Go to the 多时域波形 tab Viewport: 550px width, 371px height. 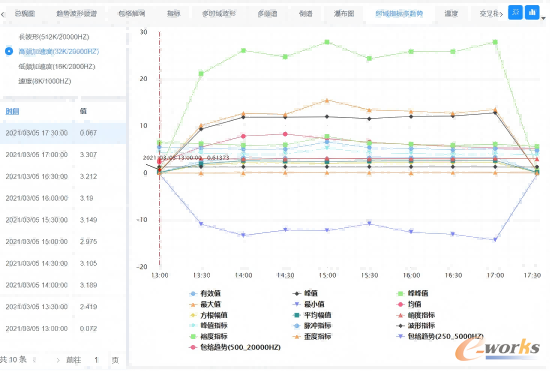[219, 14]
